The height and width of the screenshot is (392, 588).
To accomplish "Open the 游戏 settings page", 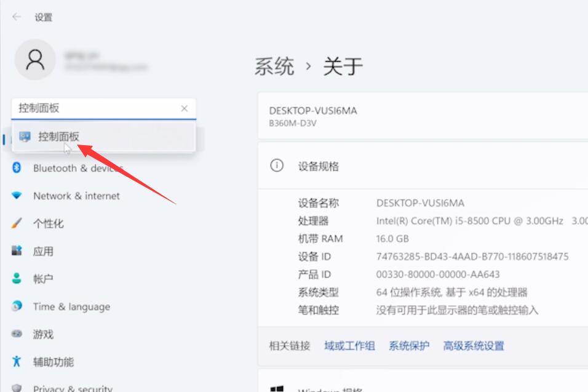I will click(x=43, y=334).
